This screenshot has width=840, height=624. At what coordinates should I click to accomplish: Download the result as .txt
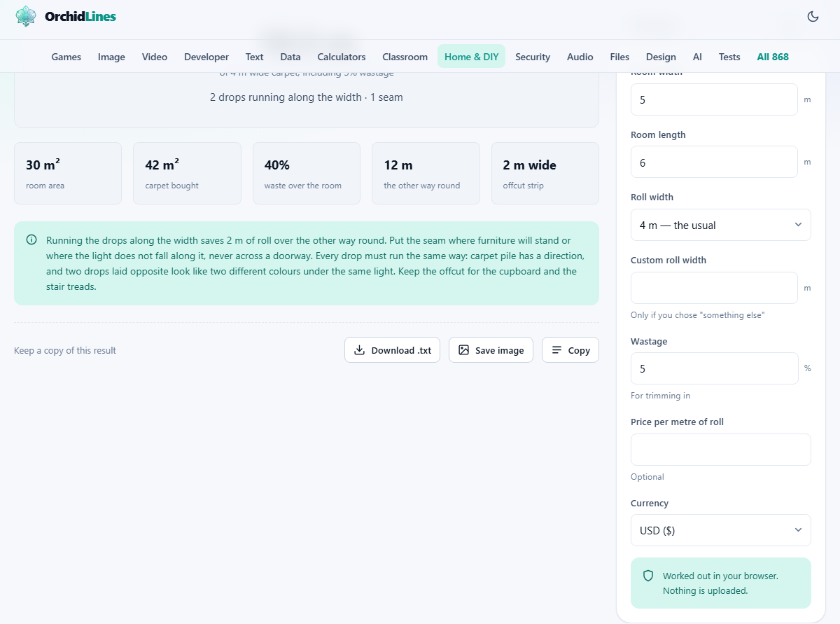coord(392,350)
